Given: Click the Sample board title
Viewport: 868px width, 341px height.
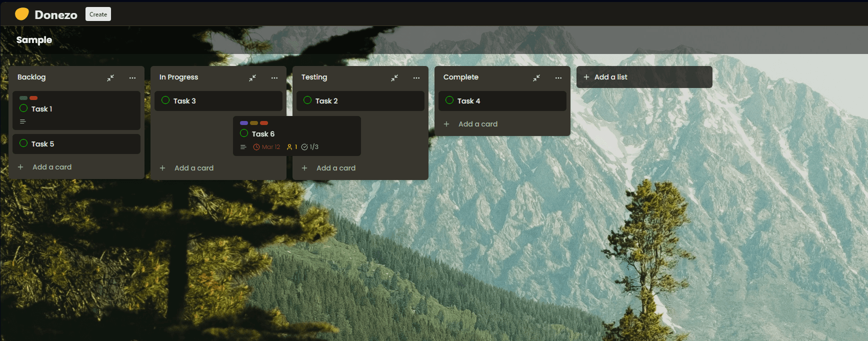Looking at the screenshot, I should click(x=34, y=40).
